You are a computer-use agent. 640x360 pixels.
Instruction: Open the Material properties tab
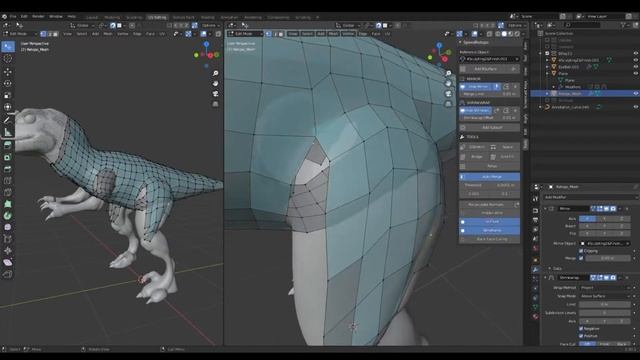tap(536, 316)
